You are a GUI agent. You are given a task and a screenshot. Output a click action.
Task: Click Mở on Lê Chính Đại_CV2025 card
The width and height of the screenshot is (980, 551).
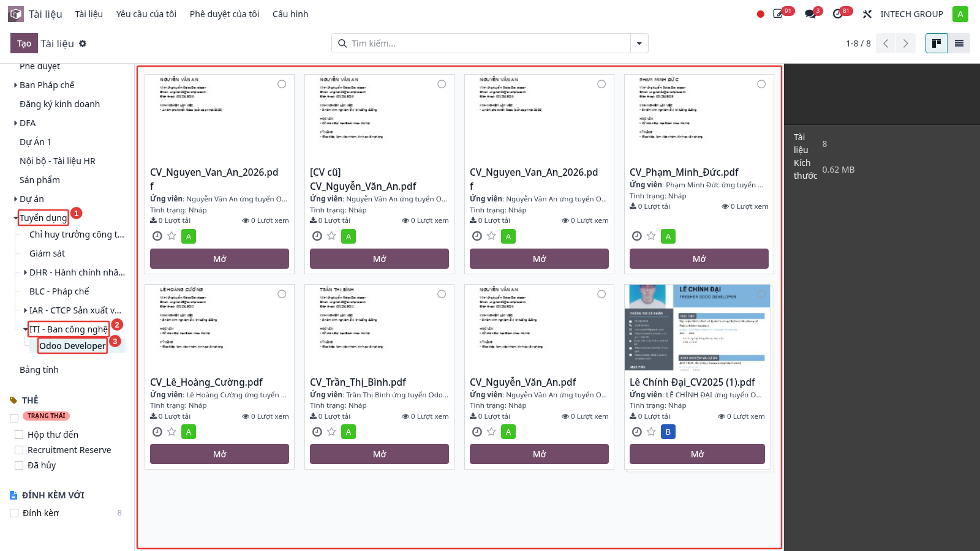pyautogui.click(x=697, y=454)
